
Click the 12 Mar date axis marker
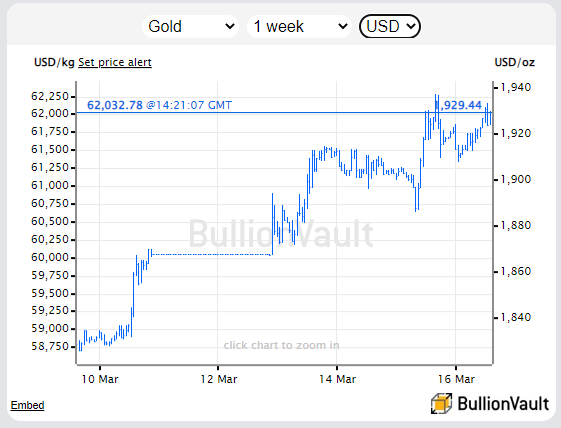218,379
